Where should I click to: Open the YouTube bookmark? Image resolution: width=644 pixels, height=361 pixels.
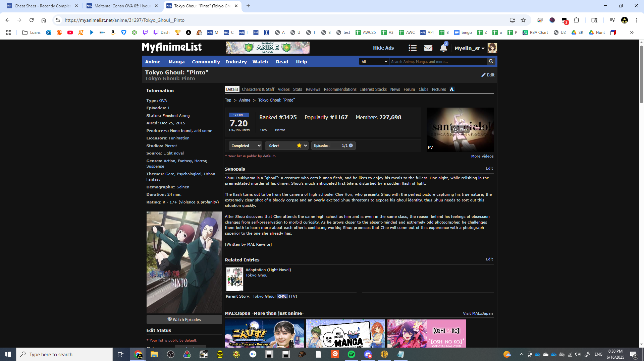click(x=70, y=33)
